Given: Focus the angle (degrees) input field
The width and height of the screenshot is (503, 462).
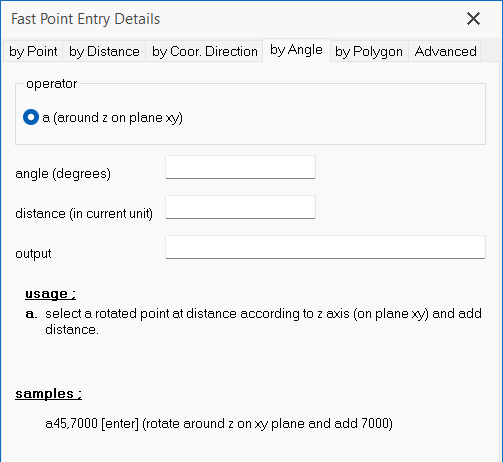Looking at the screenshot, I should point(240,167).
